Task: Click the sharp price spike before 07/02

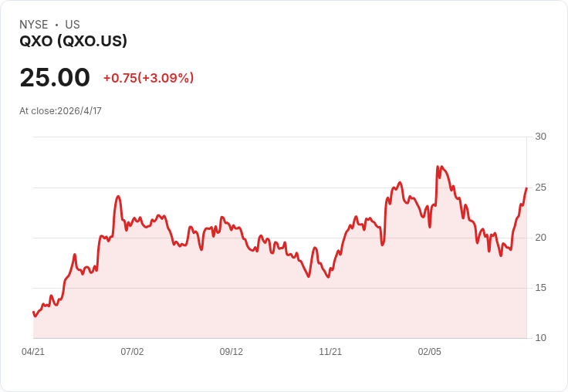Action: click(118, 196)
